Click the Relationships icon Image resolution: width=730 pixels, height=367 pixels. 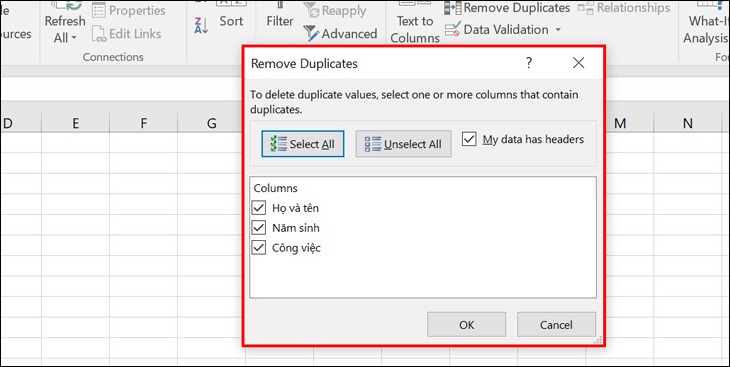[585, 7]
